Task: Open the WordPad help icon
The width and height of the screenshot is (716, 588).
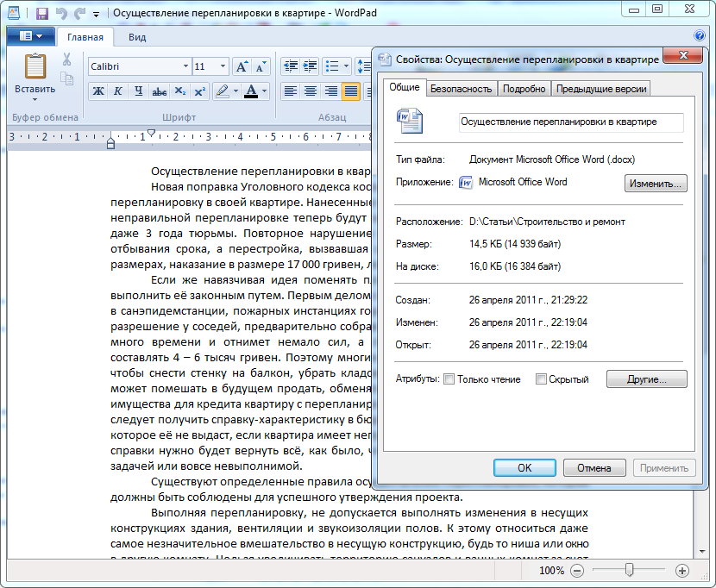Action: (x=699, y=36)
